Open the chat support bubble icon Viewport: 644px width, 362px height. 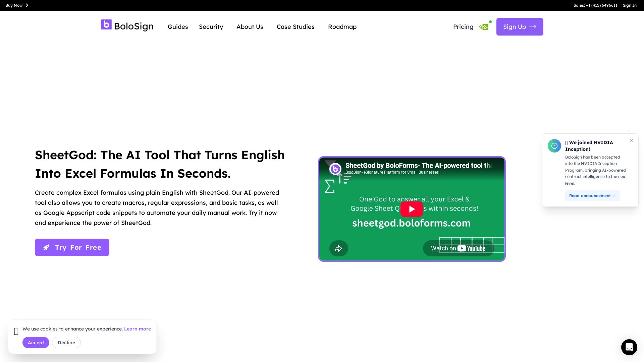629,347
